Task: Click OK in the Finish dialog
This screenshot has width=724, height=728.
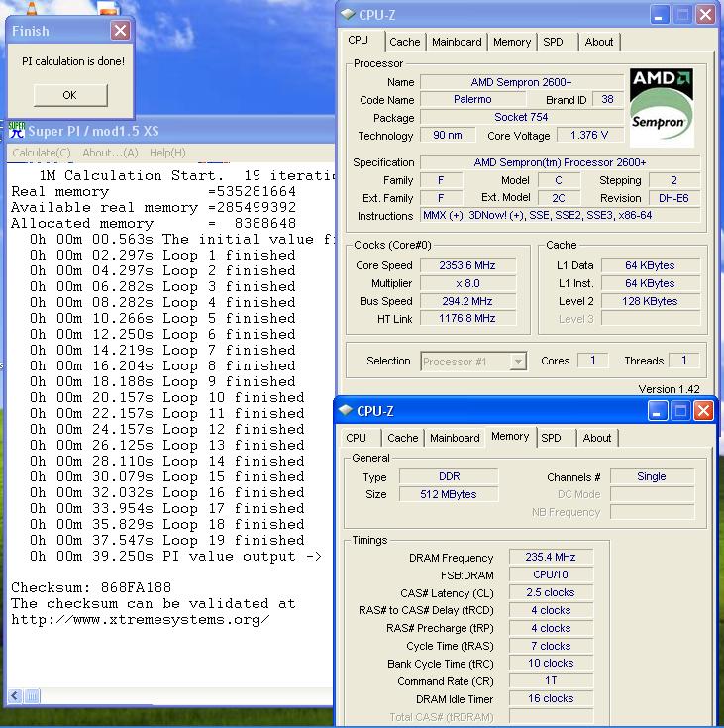Action: coord(70,95)
